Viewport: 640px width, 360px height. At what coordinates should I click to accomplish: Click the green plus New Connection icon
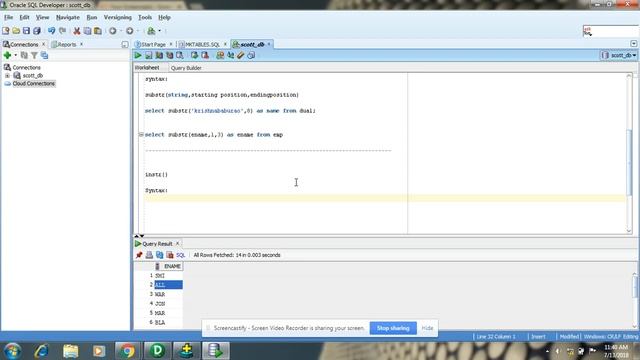[x=7, y=55]
